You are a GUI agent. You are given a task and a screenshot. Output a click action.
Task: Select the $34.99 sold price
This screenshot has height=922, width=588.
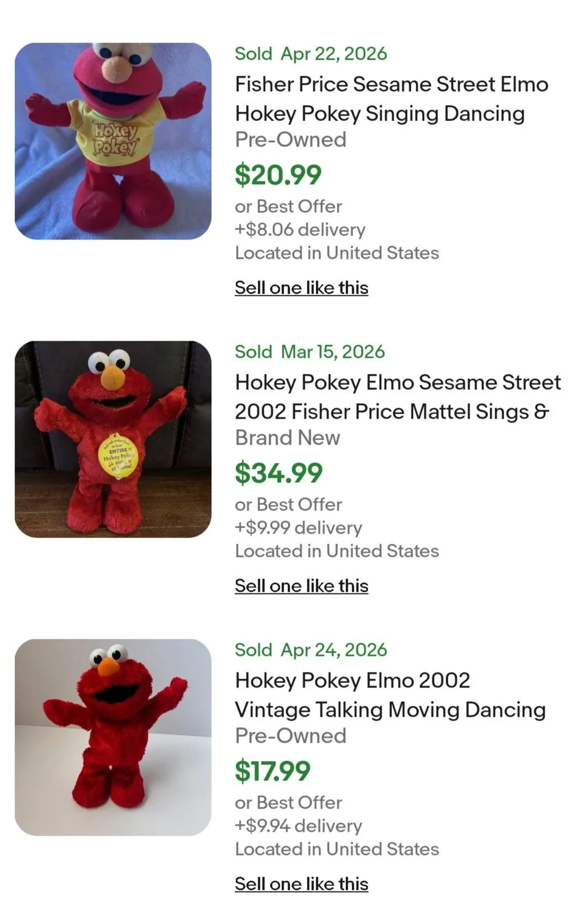click(x=279, y=473)
